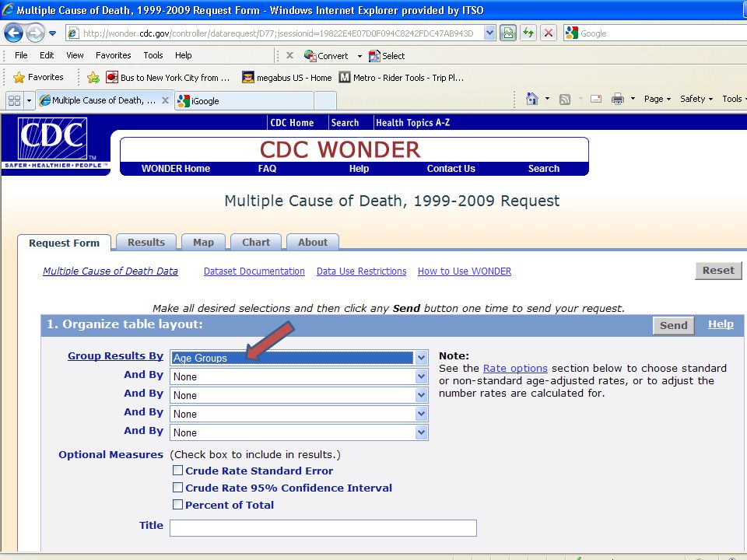The image size is (747, 560).
Task: Open the last And By dropdown
Action: click(299, 432)
